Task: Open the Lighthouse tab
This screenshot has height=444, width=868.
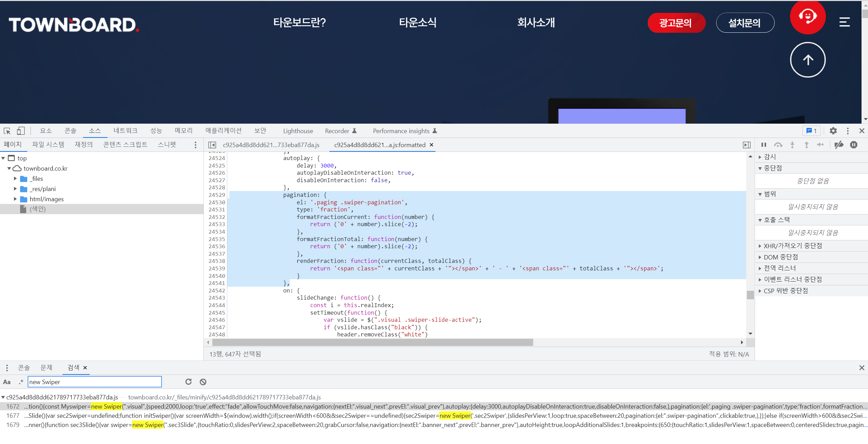Action: (298, 131)
